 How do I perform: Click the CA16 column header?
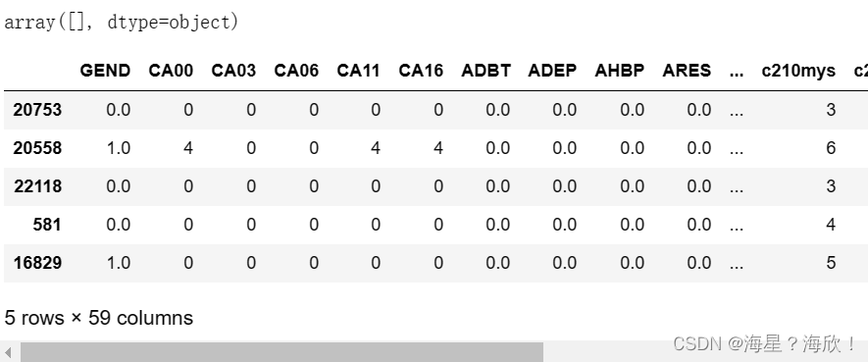point(422,71)
